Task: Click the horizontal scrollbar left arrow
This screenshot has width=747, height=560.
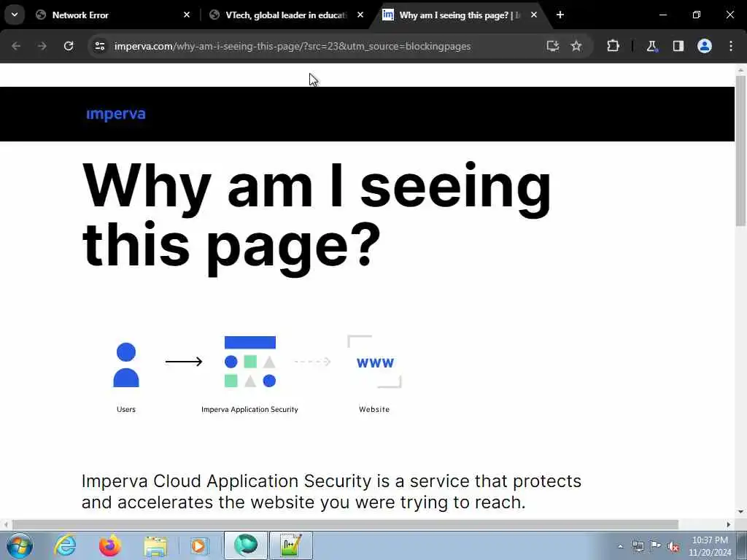Action: click(x=6, y=525)
